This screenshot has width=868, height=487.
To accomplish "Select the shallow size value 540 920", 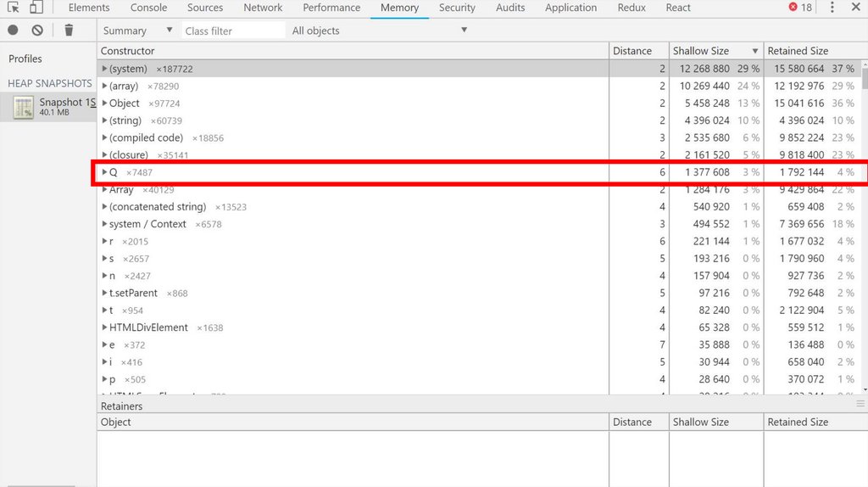I will click(x=711, y=207).
